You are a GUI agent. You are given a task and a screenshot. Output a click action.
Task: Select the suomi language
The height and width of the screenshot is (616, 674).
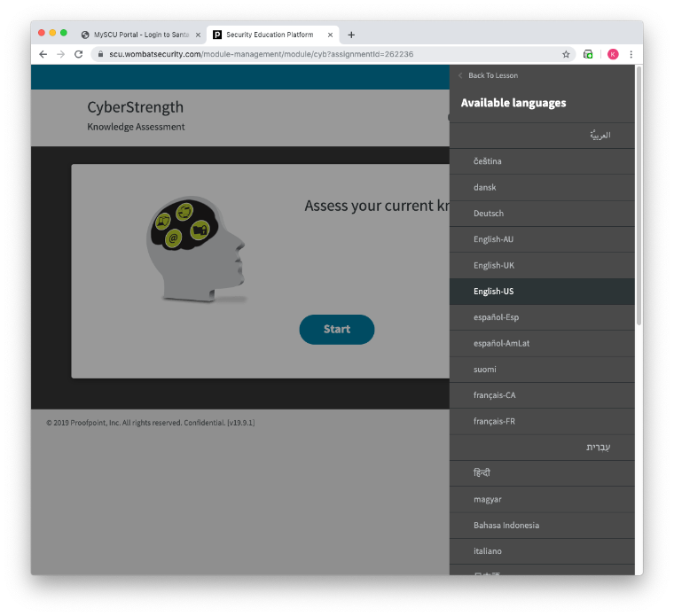click(x=485, y=370)
